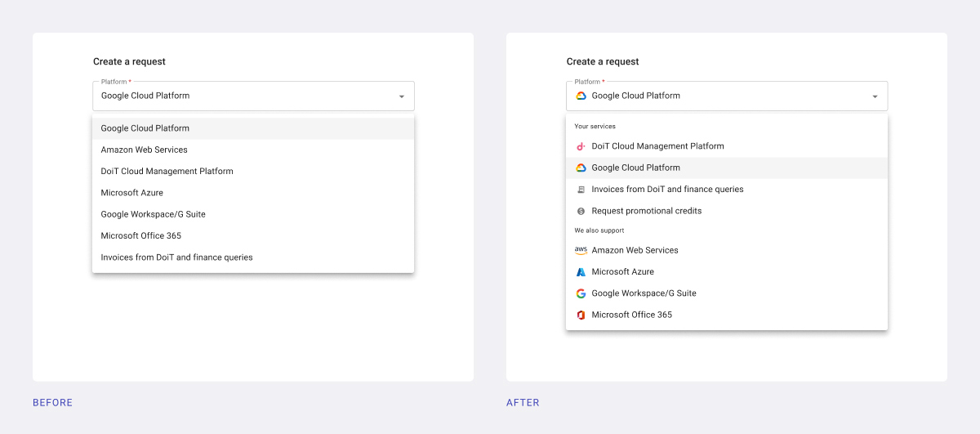Click 'Platform *' label in Before panel
This screenshot has width=980, height=434.
point(116,82)
